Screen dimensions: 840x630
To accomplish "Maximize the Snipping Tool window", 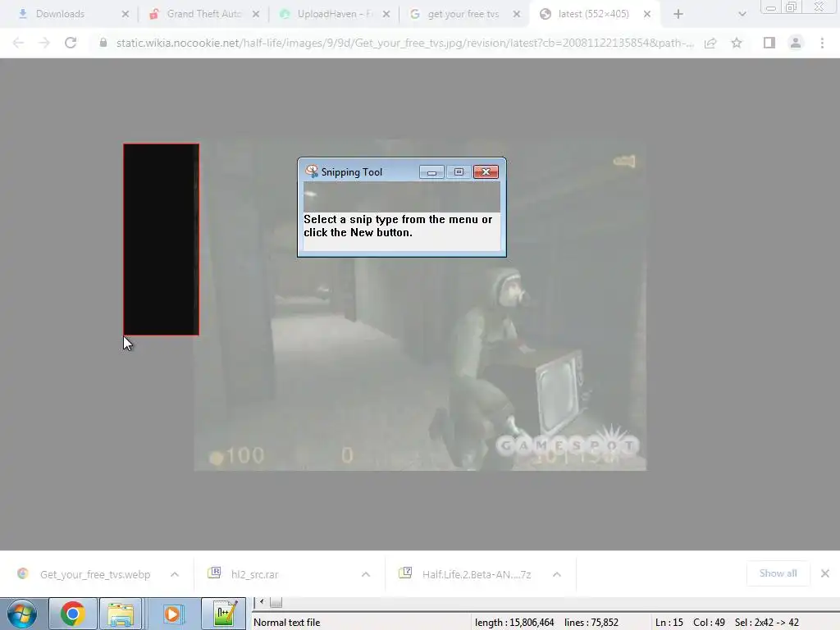I will coord(459,172).
